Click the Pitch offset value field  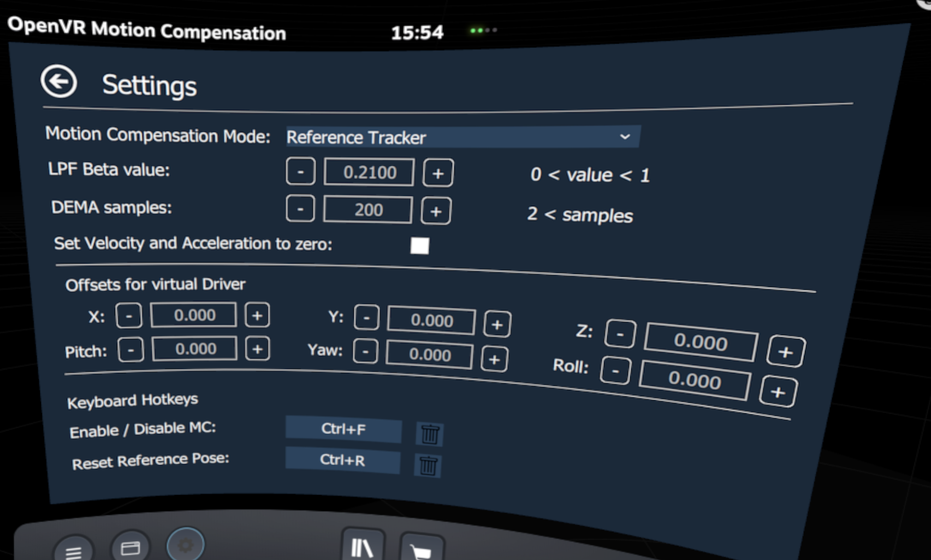195,349
